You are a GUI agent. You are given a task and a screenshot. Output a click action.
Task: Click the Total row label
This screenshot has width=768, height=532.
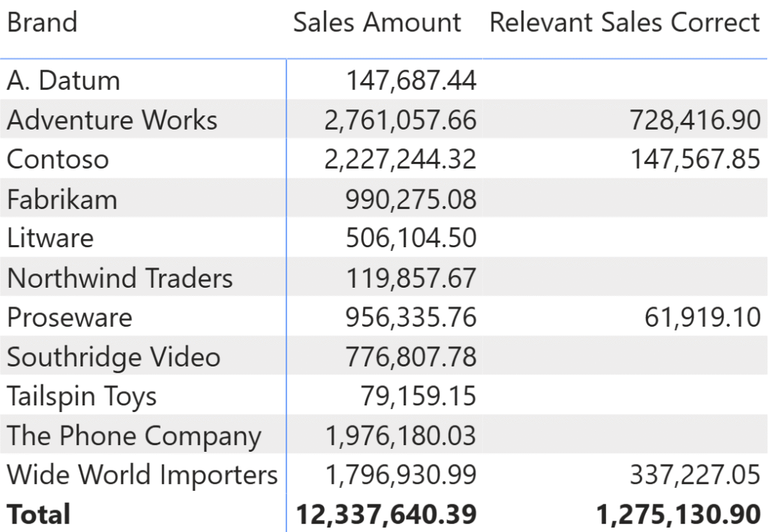[39, 514]
